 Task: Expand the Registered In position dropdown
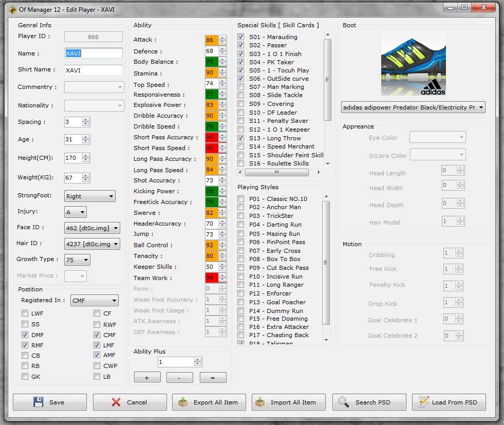[x=95, y=301]
